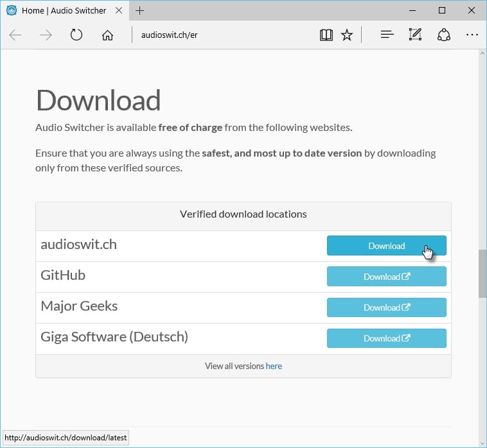Click the audioswit.ch row label

coord(78,245)
